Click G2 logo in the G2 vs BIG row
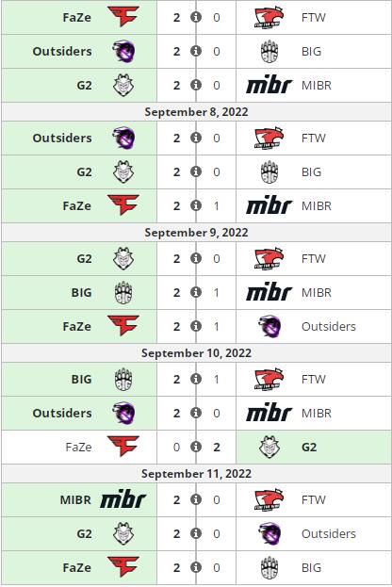This screenshot has height=587, width=392. 123,171
